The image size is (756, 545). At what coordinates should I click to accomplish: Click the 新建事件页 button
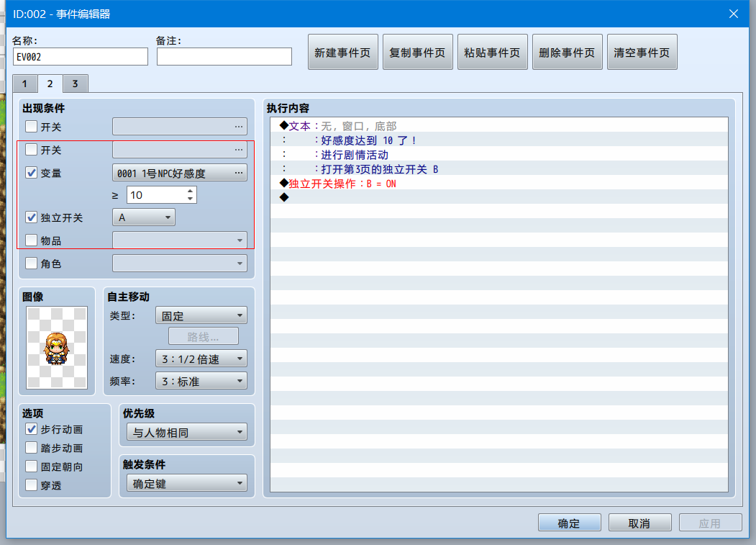(x=343, y=52)
